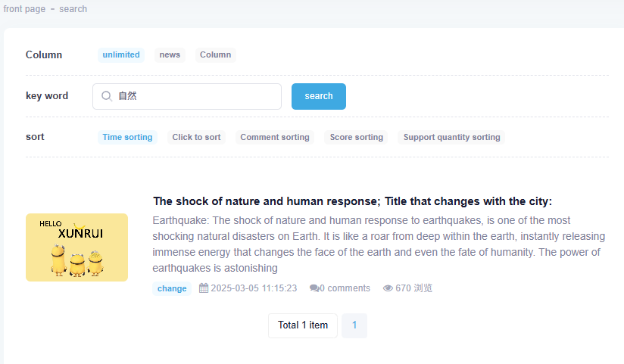624x364 pixels.
Task: Click the calendar icon beside the date
Action: point(204,288)
